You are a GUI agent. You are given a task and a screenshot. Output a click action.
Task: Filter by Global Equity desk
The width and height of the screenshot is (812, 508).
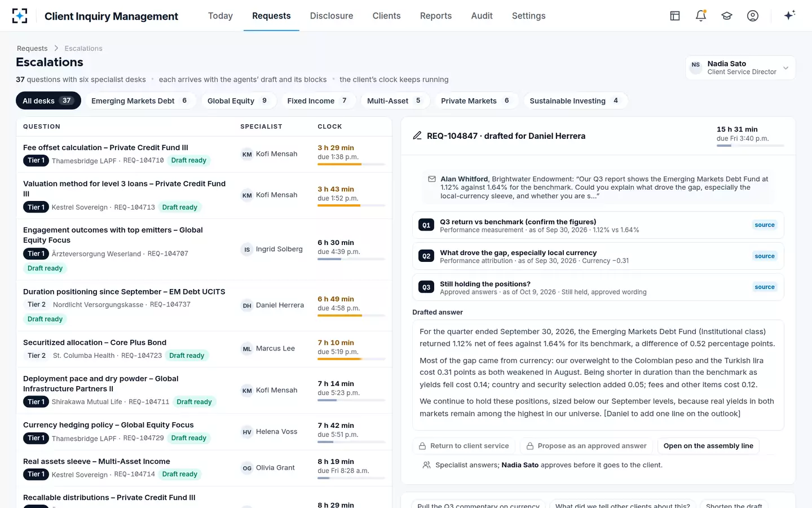[x=238, y=100]
